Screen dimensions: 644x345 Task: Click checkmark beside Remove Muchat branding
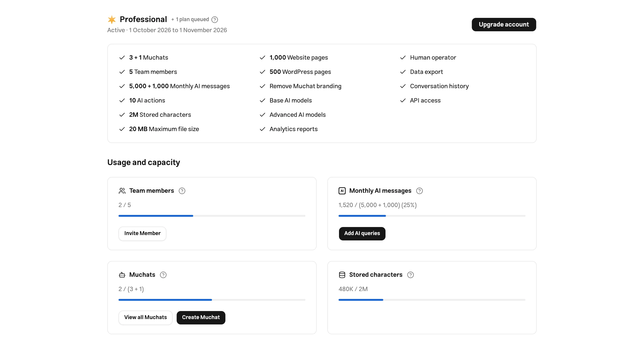tap(262, 86)
